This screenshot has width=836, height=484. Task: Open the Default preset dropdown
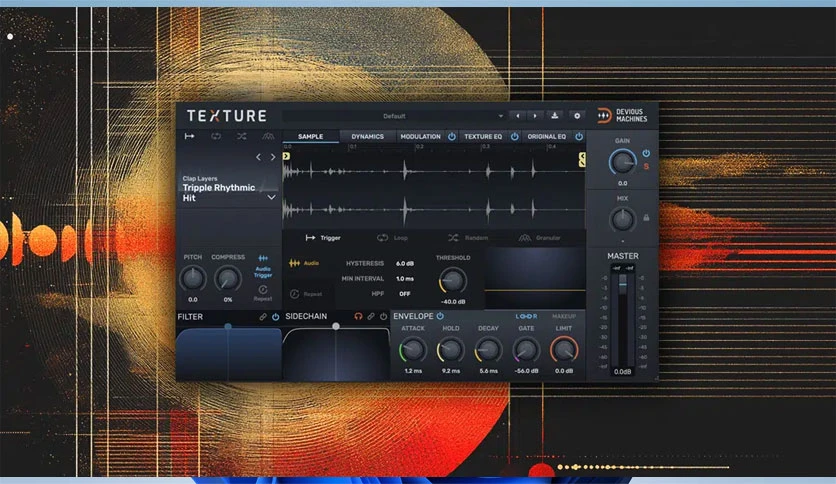pos(395,116)
